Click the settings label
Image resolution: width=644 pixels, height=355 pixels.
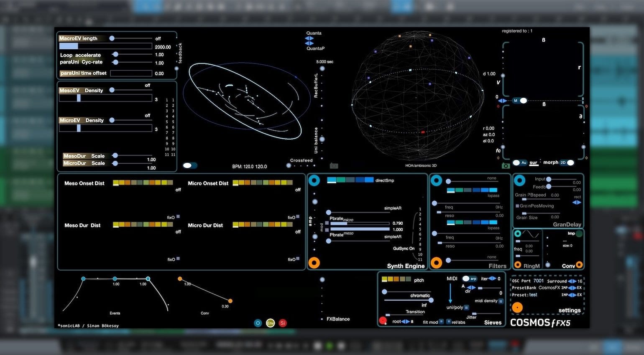[570, 310]
